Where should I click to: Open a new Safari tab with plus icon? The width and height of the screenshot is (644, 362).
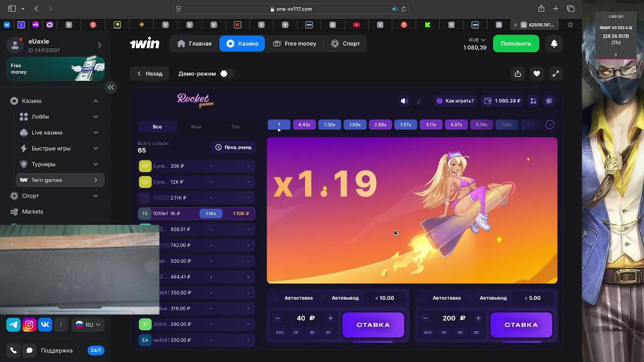click(x=555, y=9)
